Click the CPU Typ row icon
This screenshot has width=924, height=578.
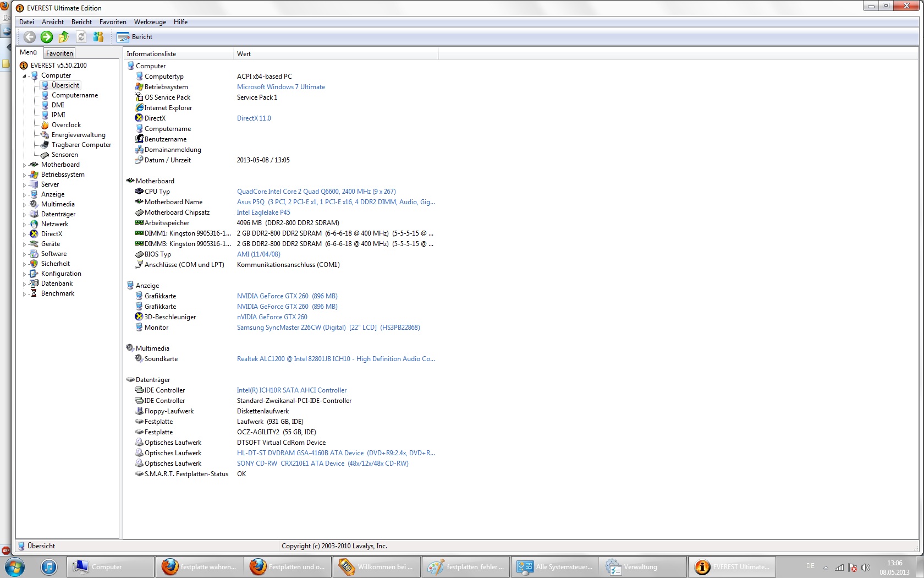tap(139, 192)
